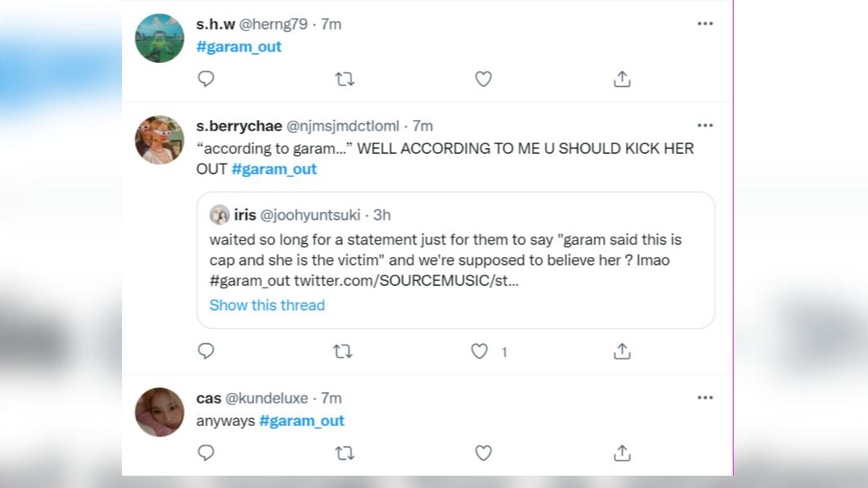The width and height of the screenshot is (868, 488).
Task: Reply to s.h.w's tweet
Action: pyautogui.click(x=206, y=79)
